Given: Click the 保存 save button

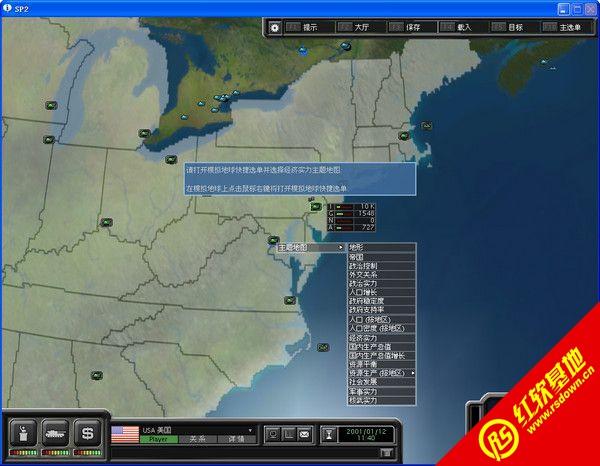Looking at the screenshot, I should pos(412,27).
